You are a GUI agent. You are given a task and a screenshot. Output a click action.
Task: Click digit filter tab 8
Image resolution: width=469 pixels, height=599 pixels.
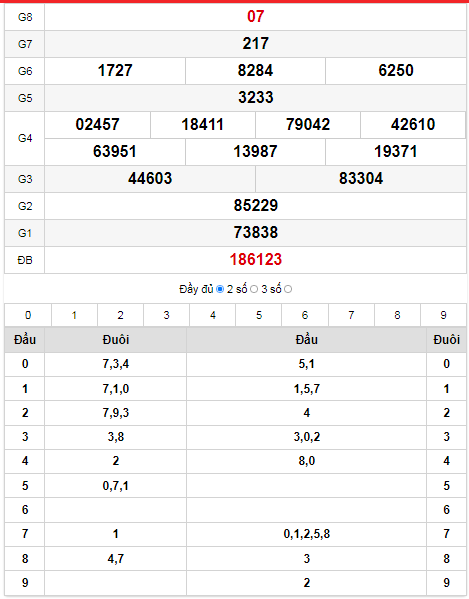(x=397, y=315)
